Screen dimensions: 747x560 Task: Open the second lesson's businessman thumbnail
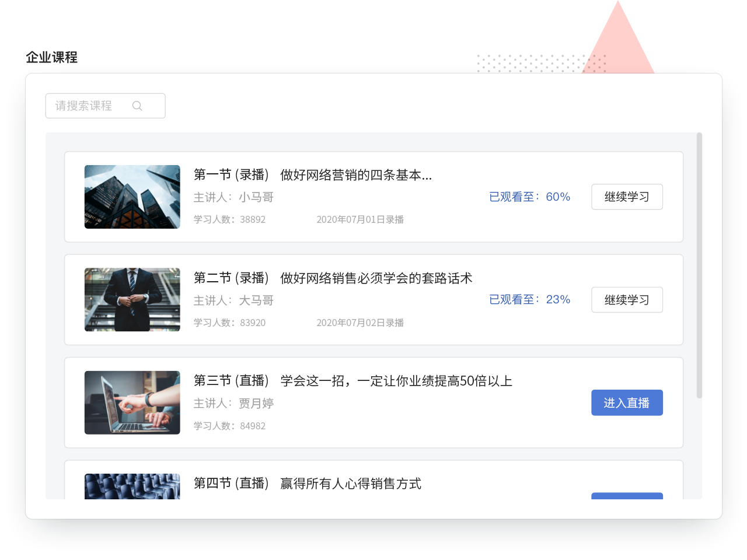coord(132,299)
